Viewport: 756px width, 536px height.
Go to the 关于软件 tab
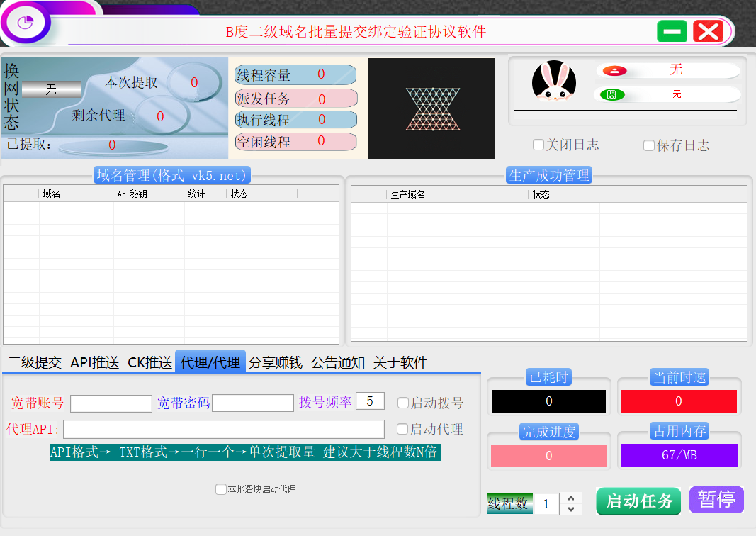400,363
